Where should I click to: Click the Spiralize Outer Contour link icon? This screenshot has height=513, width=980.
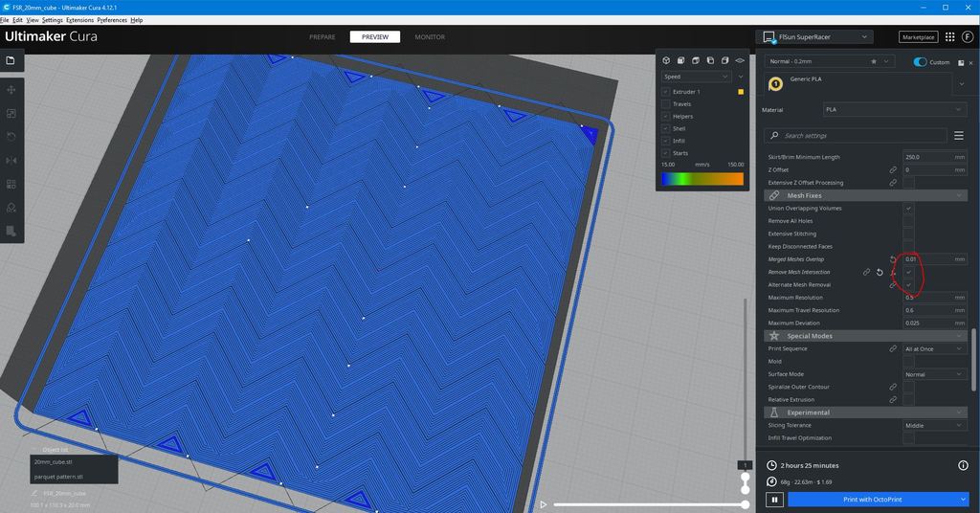(x=893, y=387)
